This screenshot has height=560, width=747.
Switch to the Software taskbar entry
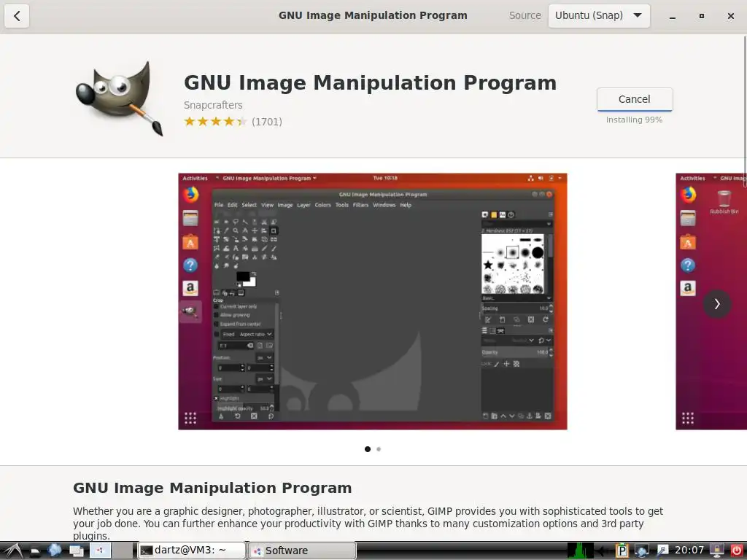pos(302,551)
